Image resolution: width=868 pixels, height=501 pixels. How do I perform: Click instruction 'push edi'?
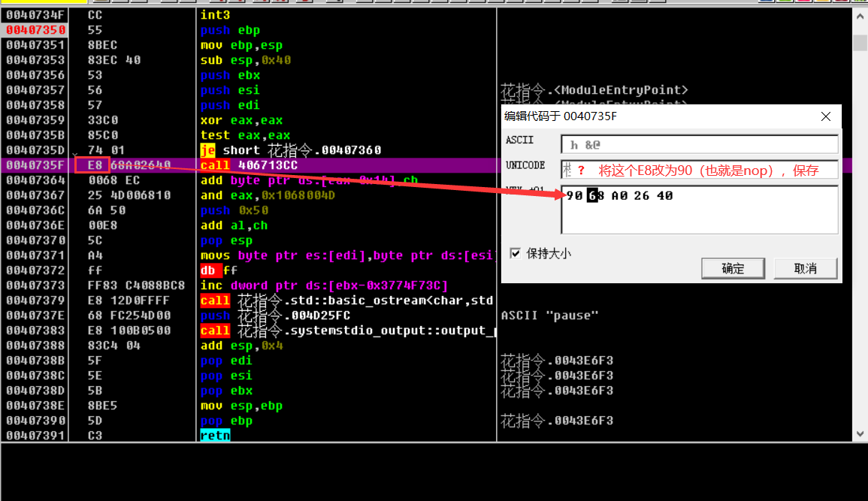coord(230,104)
